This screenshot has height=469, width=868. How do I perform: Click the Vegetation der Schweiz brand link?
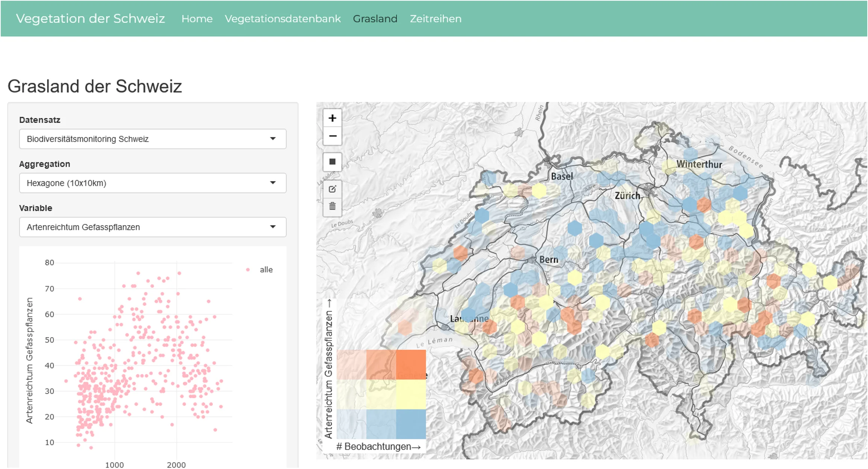90,19
